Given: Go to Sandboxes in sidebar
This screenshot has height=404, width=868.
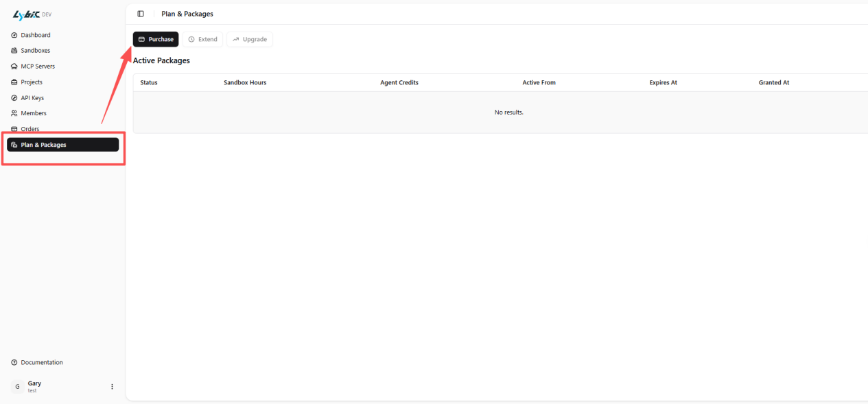Looking at the screenshot, I should (x=35, y=51).
